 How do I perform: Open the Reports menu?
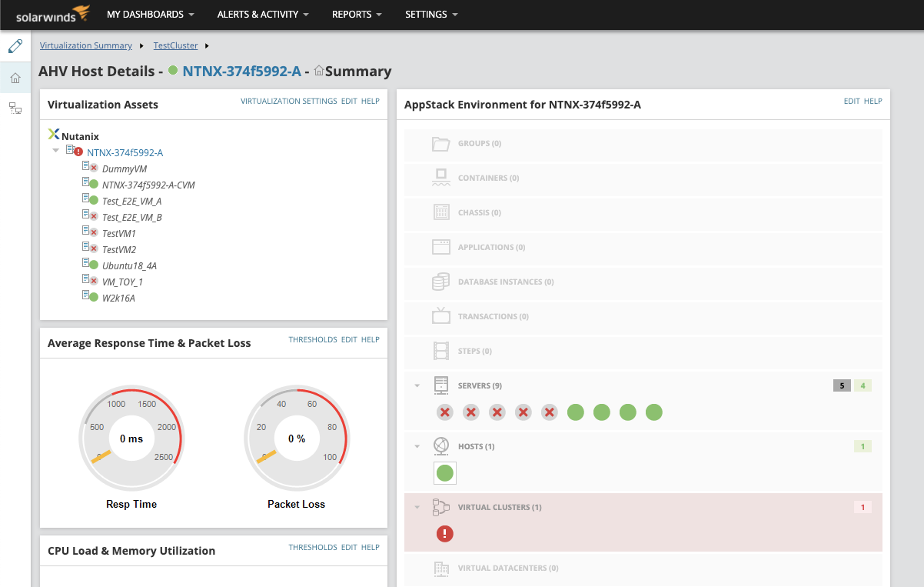tap(357, 14)
